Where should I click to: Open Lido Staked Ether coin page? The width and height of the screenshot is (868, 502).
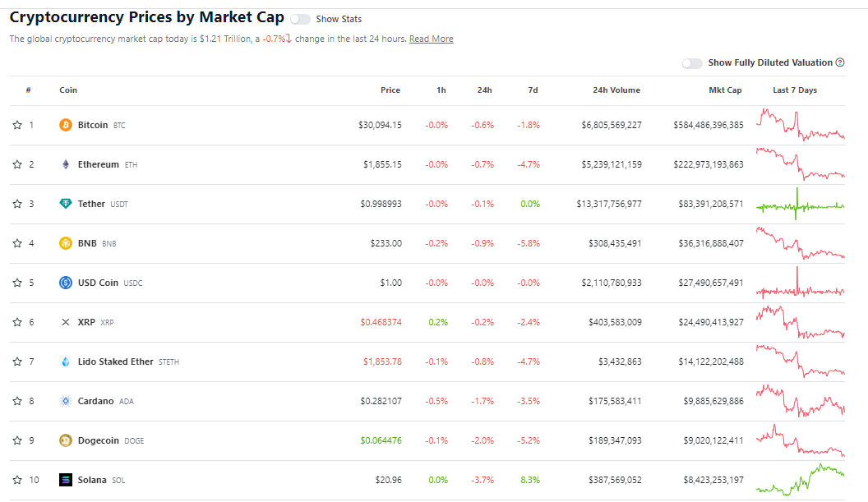pyautogui.click(x=115, y=362)
